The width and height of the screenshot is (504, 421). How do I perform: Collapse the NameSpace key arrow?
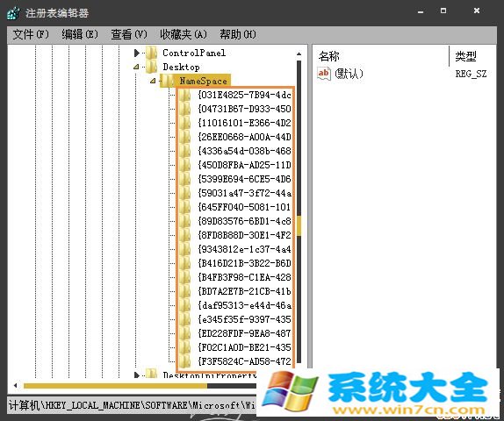click(153, 81)
